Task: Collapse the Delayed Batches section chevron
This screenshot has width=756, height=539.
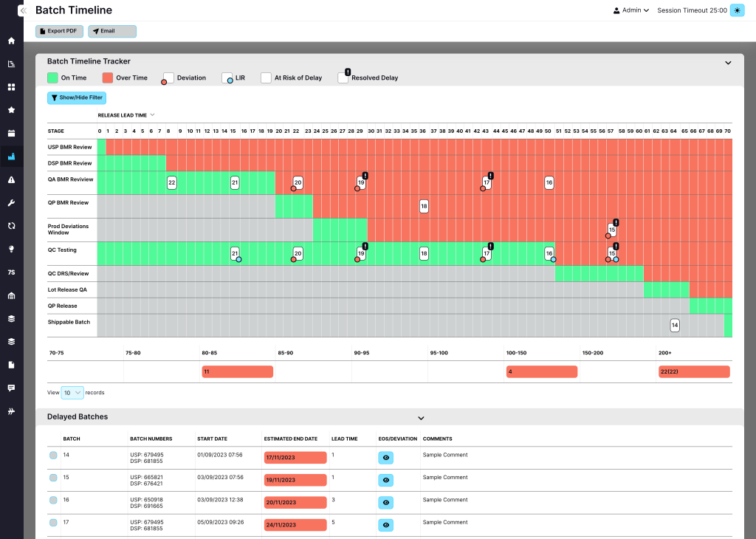Action: coord(421,418)
